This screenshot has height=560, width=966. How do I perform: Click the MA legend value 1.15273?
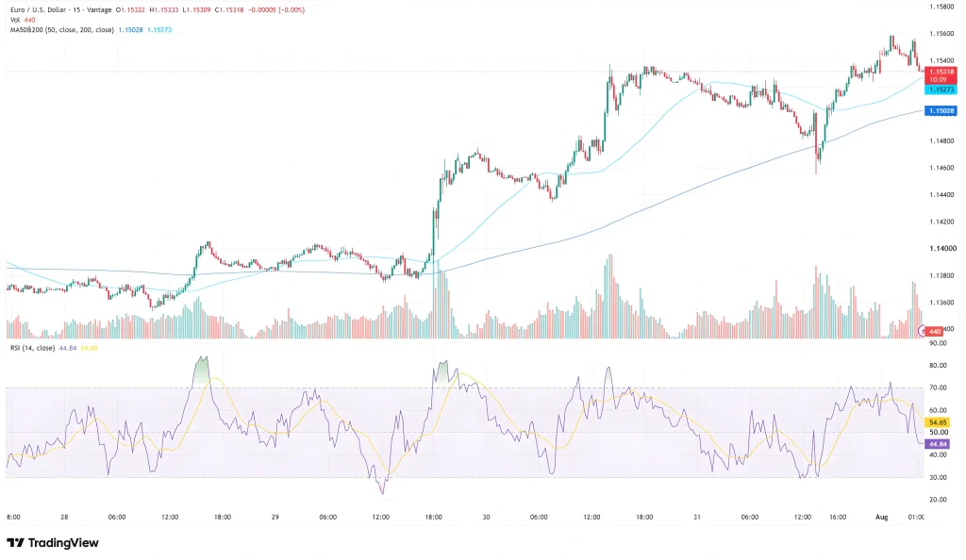click(159, 29)
